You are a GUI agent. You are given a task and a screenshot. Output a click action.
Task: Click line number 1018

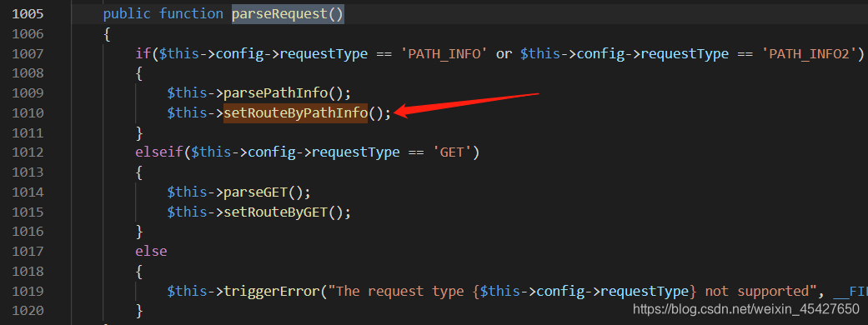click(x=28, y=272)
